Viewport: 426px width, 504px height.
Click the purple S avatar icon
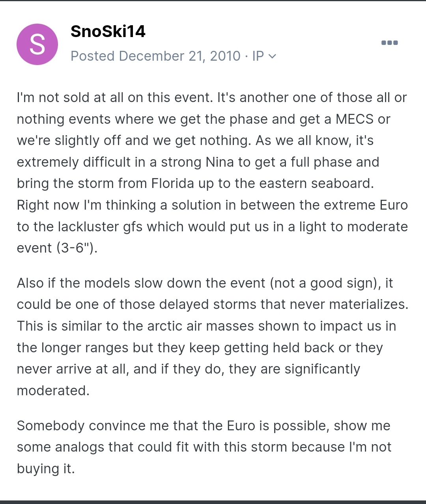click(37, 44)
